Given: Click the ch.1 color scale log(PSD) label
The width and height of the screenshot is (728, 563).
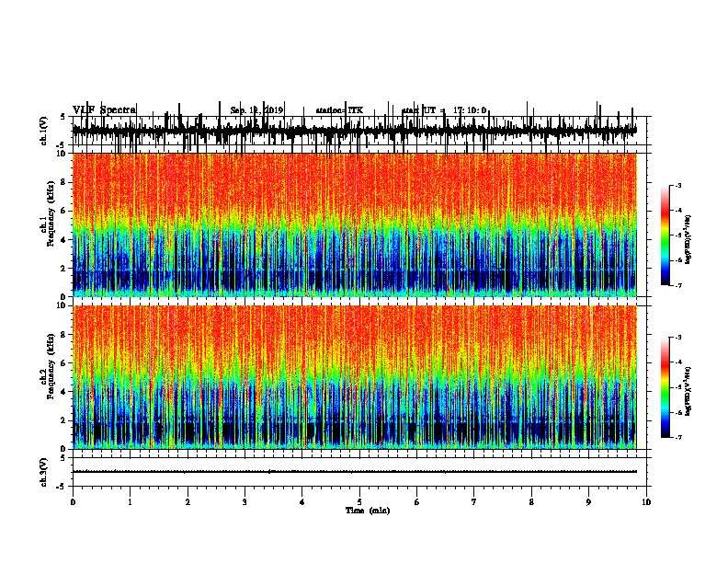Looking at the screenshot, I should click(688, 239).
